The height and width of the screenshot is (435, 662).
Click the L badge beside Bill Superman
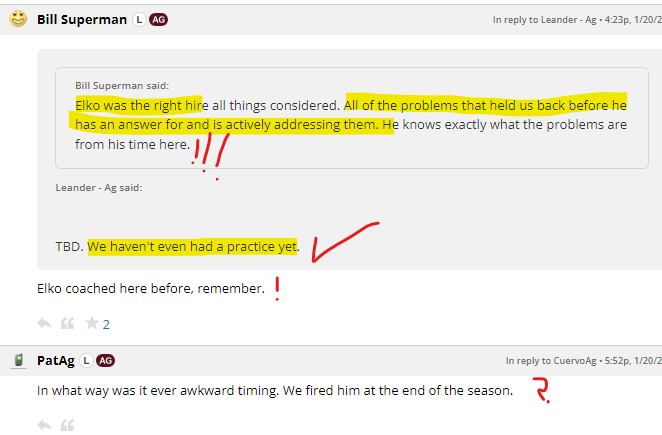[x=139, y=19]
